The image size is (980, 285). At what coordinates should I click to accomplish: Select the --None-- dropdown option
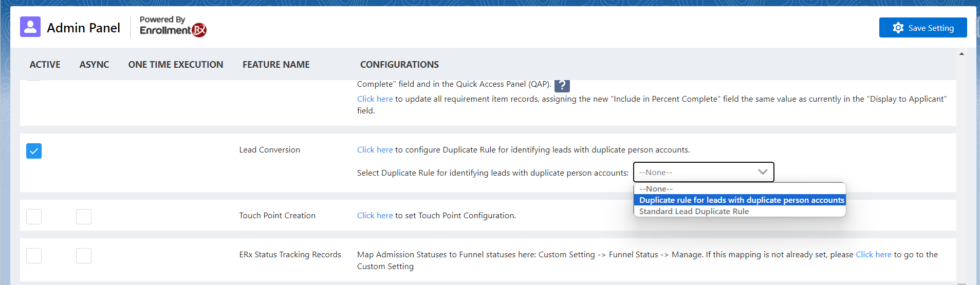(656, 189)
